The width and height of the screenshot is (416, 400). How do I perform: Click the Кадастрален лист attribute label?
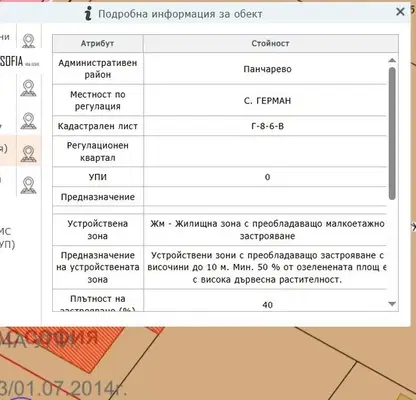(98, 126)
